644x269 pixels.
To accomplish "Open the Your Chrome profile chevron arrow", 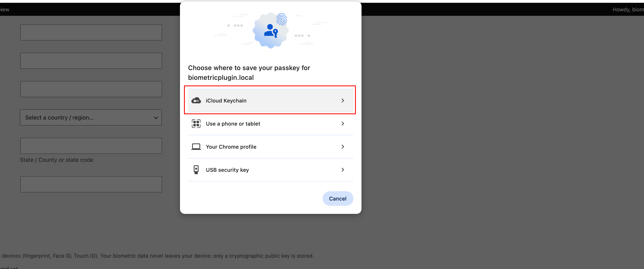I will [342, 147].
